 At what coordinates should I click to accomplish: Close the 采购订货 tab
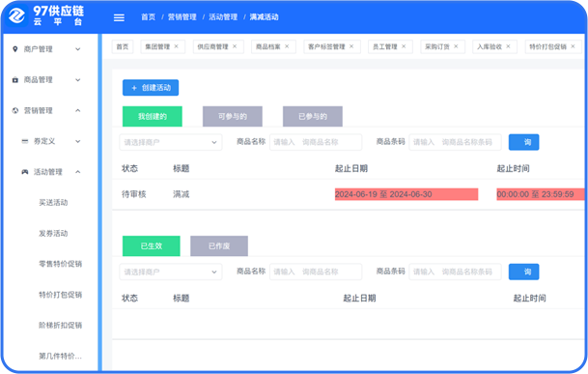(456, 46)
